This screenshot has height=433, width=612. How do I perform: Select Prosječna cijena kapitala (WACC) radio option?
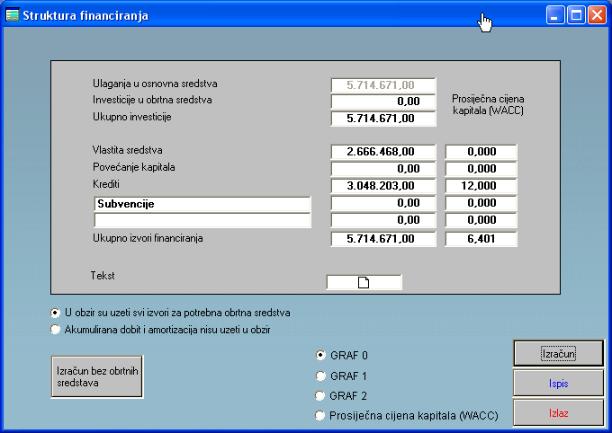320,416
